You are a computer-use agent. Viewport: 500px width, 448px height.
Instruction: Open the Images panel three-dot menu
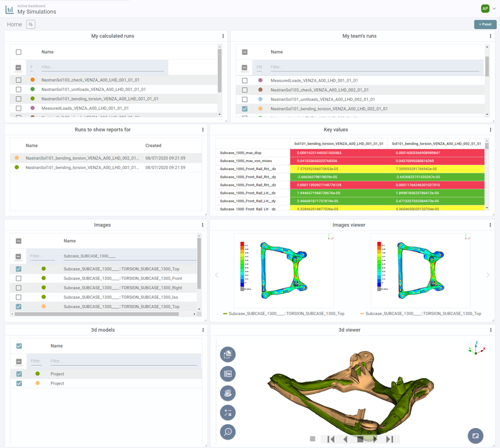coord(202,225)
